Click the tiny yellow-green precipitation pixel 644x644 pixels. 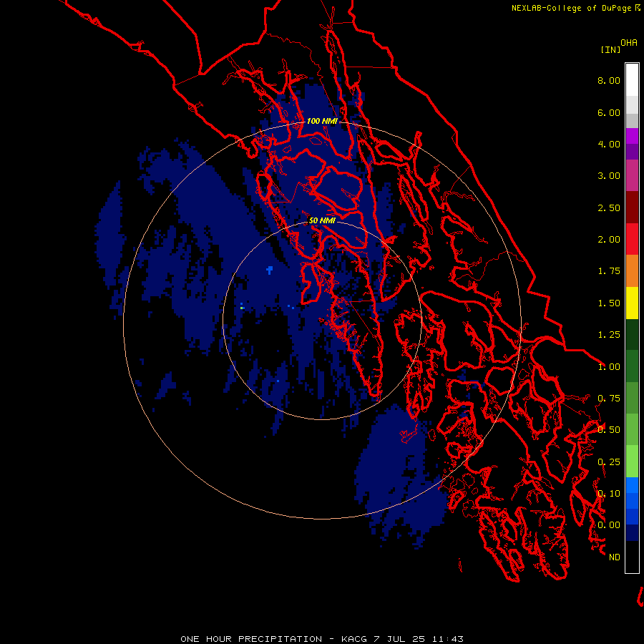coord(242,308)
